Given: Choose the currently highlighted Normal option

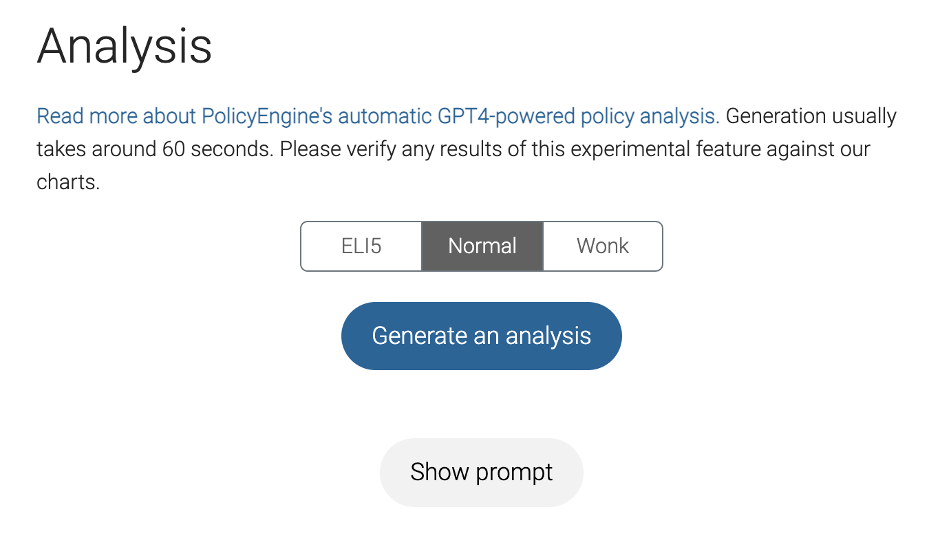Looking at the screenshot, I should click(x=482, y=246).
